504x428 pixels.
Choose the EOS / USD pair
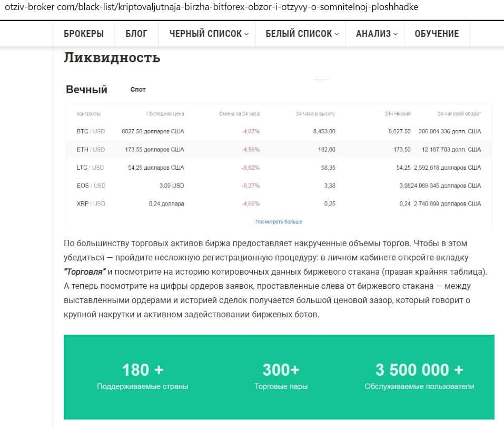(91, 186)
